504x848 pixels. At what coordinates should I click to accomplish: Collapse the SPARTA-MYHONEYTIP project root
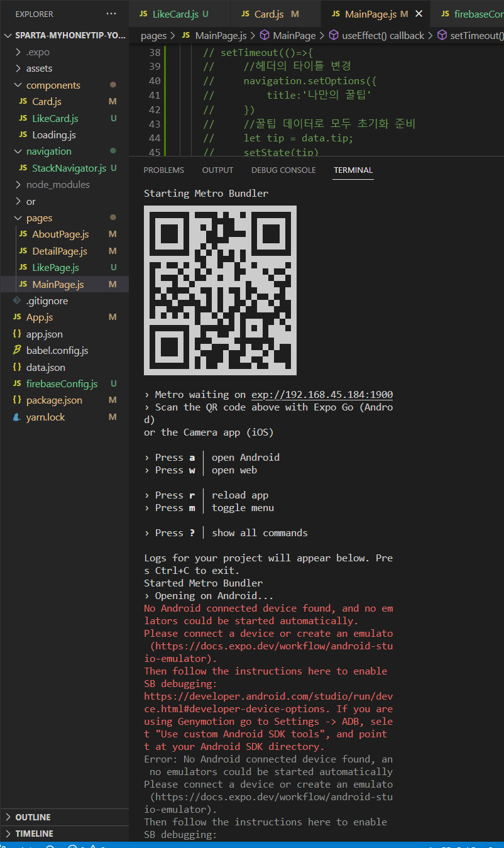pyautogui.click(x=64, y=35)
